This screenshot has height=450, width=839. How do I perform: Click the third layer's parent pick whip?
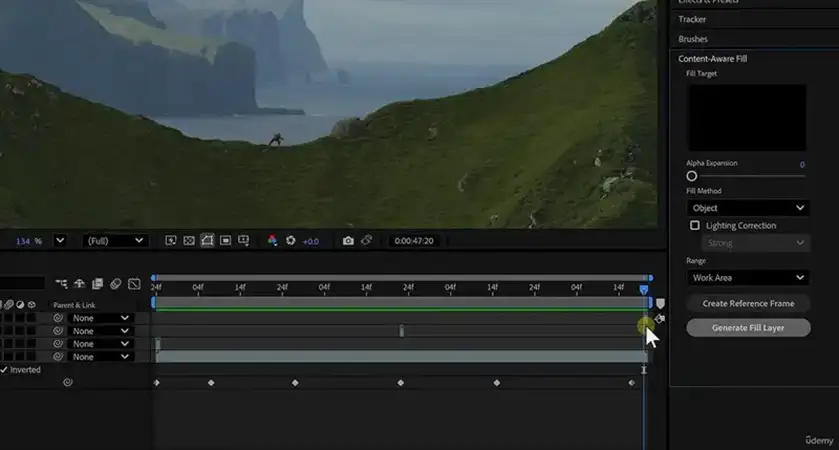click(58, 344)
